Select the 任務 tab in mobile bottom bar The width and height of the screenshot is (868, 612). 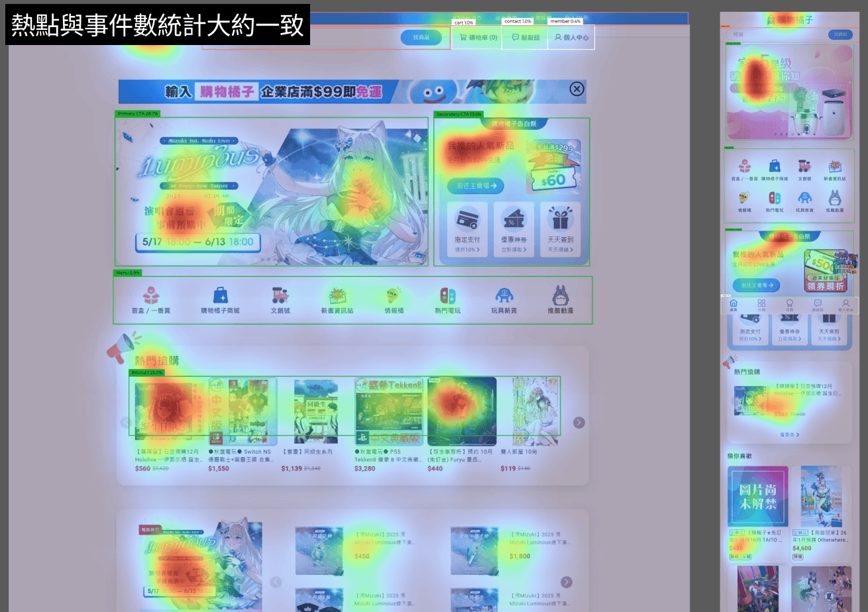pos(789,305)
